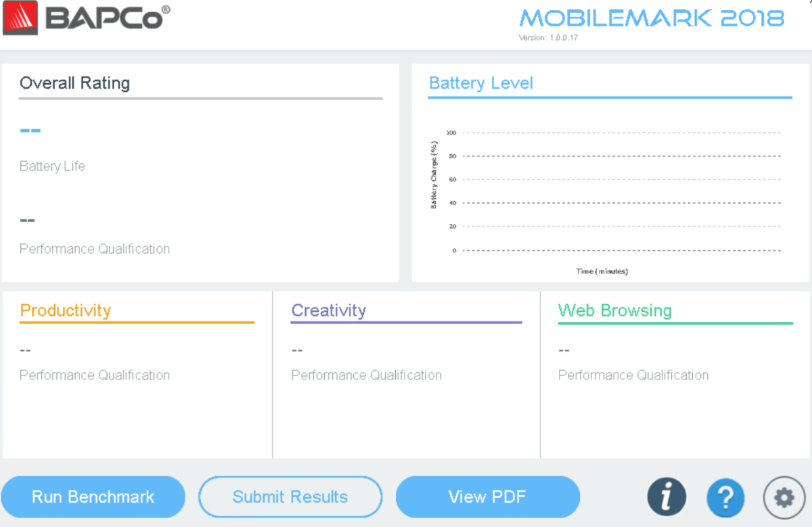Click the version number text
The image size is (812, 527).
click(548, 38)
